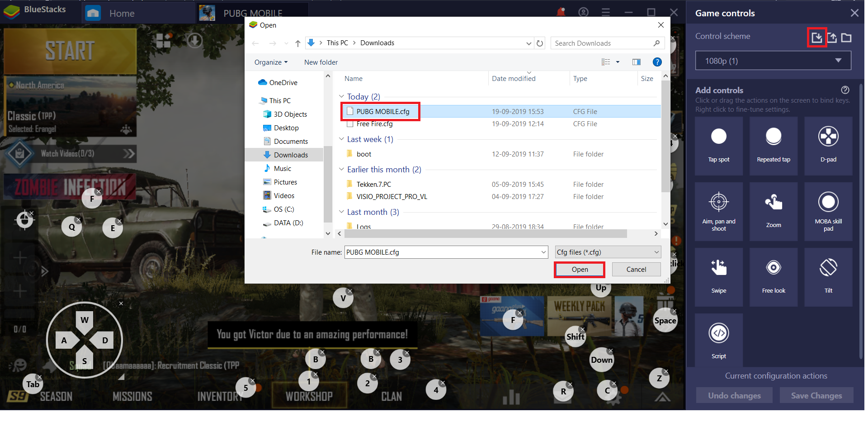The height and width of the screenshot is (436, 868).
Task: Click the export control scheme icon
Action: (x=832, y=38)
